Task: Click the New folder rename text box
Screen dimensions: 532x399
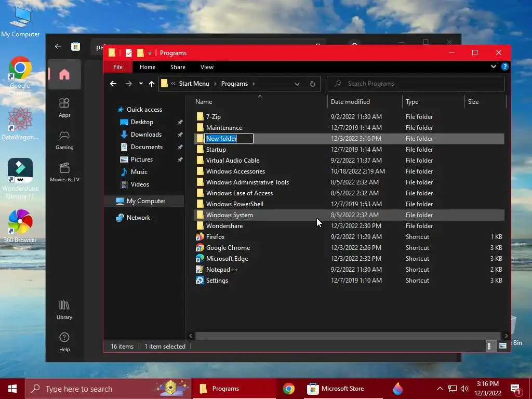Action: pyautogui.click(x=229, y=138)
